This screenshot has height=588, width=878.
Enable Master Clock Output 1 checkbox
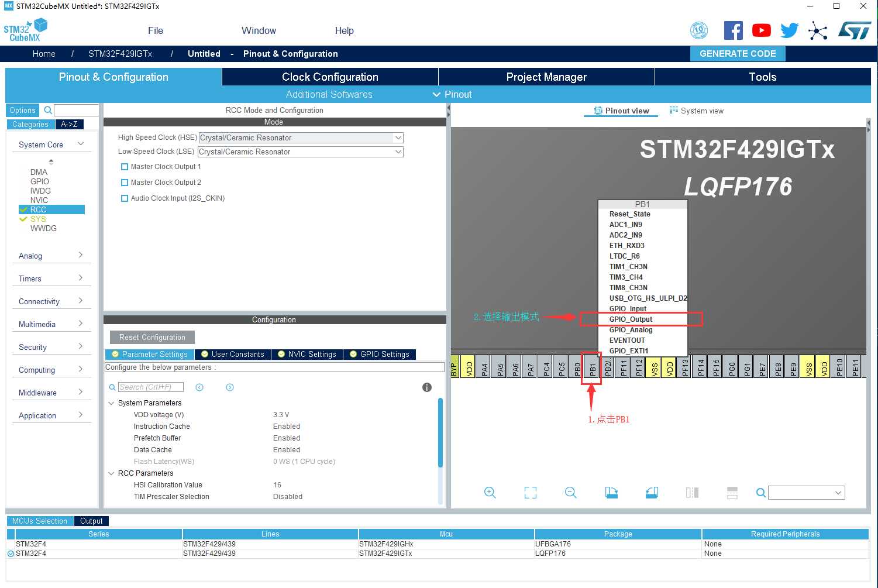click(x=124, y=167)
